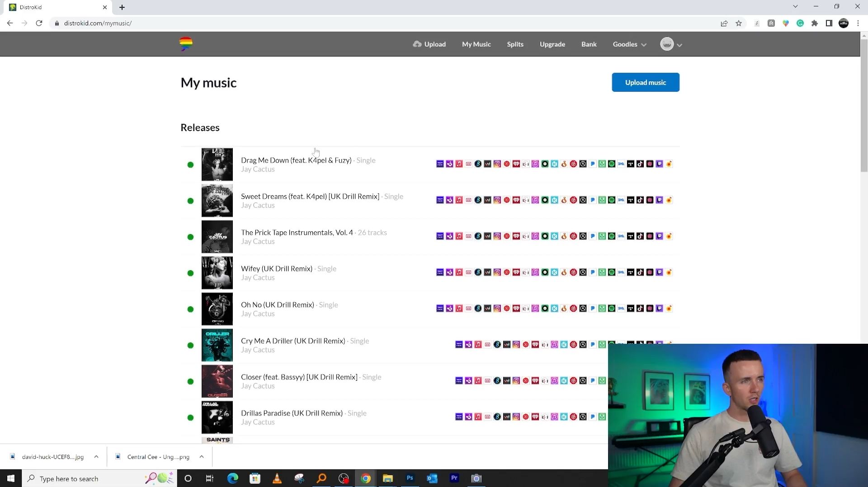Image resolution: width=868 pixels, height=487 pixels.
Task: Click Tidal icon on Prick Tape Instrumentals row
Action: (631, 236)
